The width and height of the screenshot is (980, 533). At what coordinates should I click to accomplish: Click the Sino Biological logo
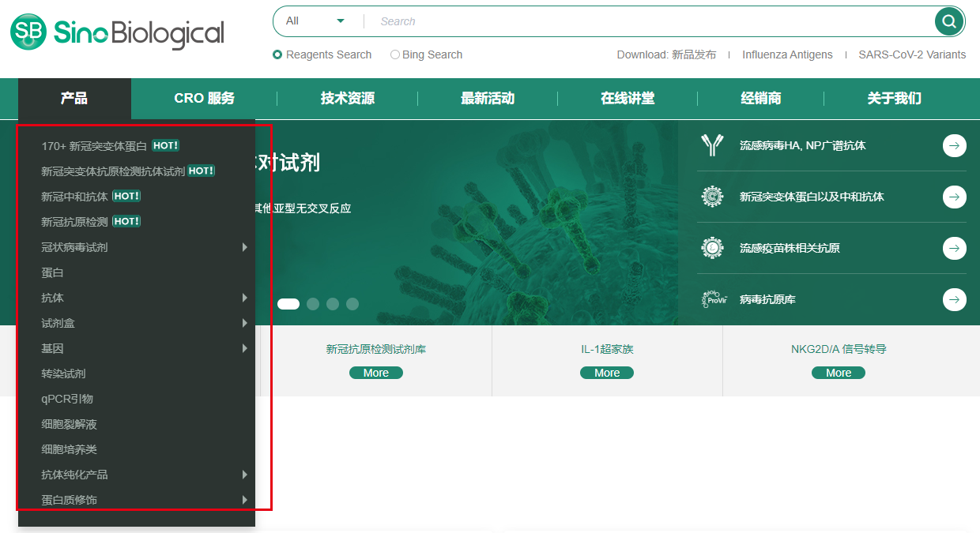(117, 32)
